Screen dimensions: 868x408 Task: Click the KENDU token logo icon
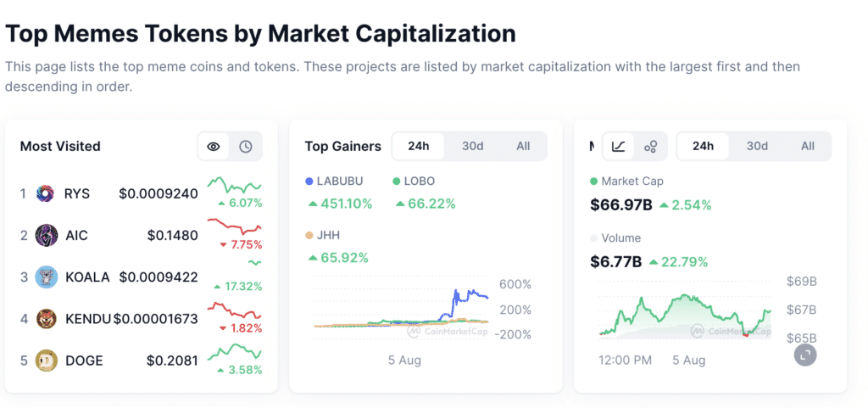[x=46, y=318]
